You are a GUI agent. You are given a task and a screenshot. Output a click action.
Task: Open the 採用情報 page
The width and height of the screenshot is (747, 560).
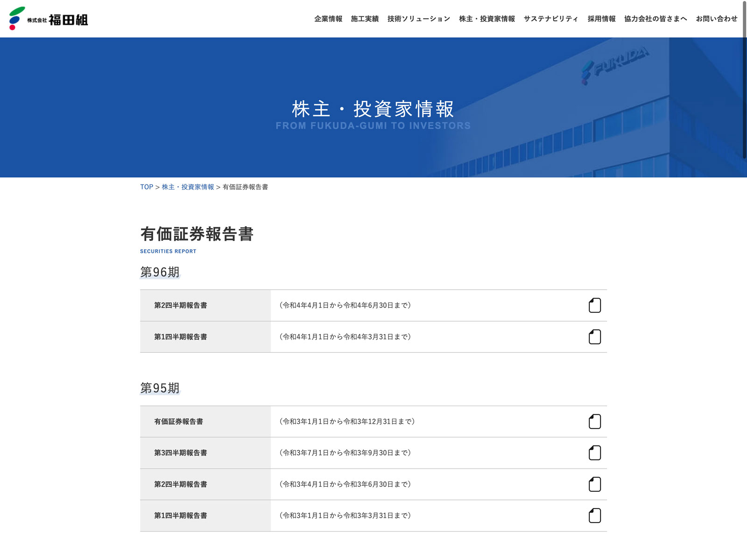601,19
